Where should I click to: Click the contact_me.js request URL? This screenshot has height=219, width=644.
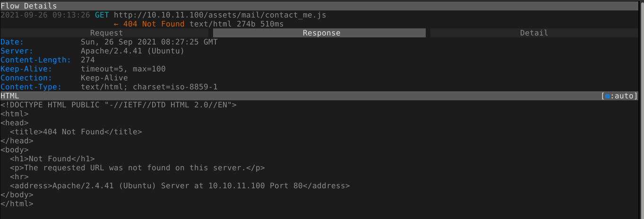tap(220, 15)
